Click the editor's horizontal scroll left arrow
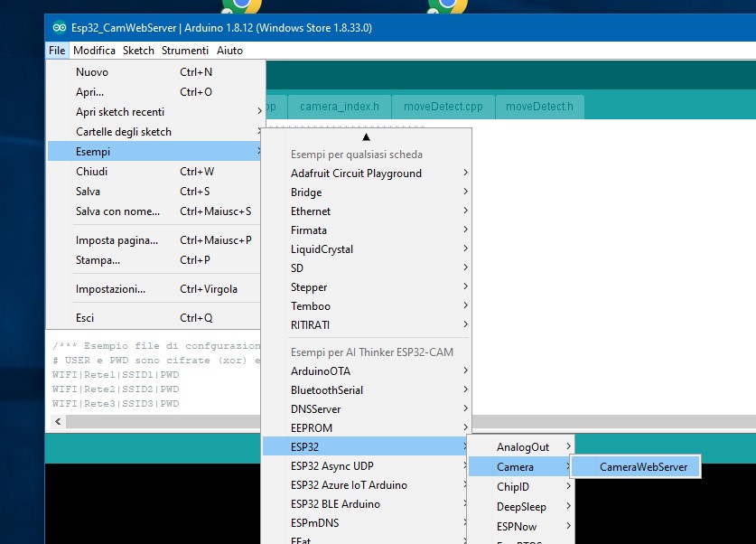Viewport: 756px width, 544px height. click(58, 421)
